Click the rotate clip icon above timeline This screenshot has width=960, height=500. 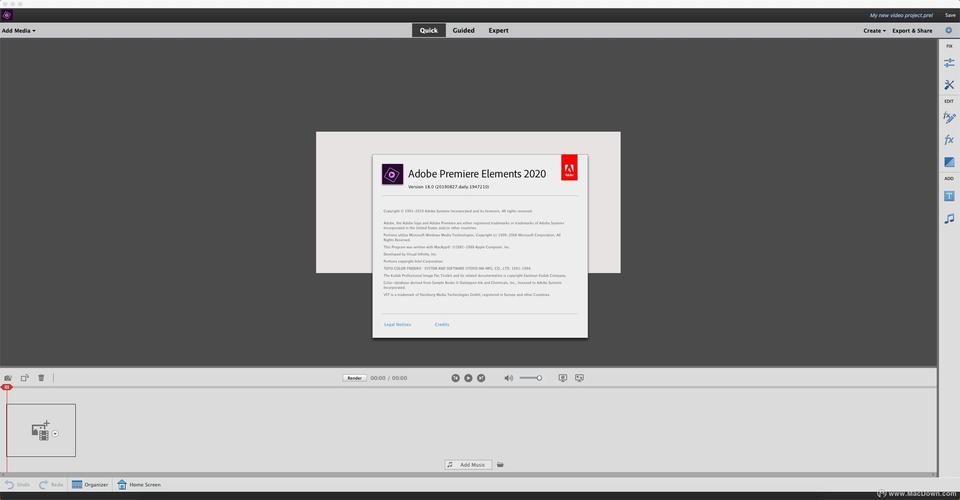point(24,378)
